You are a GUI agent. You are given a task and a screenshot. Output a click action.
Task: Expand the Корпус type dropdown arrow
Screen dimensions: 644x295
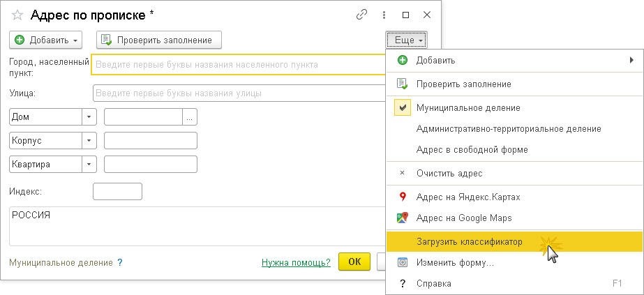tap(89, 141)
